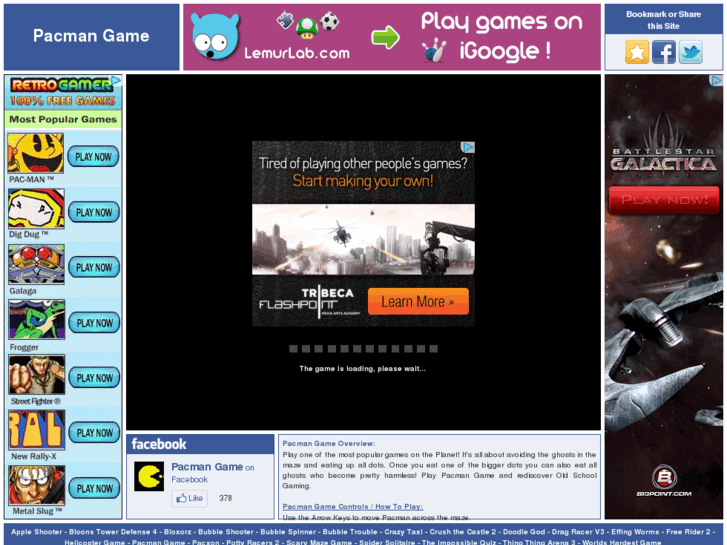
Task: Open the Metal Slug game thumbnail
Action: [x=37, y=485]
